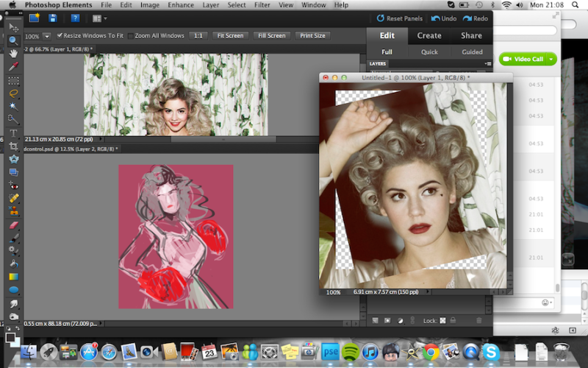This screenshot has width=588, height=368.
Task: Select the Rectangular Marquee tool
Action: (x=13, y=80)
